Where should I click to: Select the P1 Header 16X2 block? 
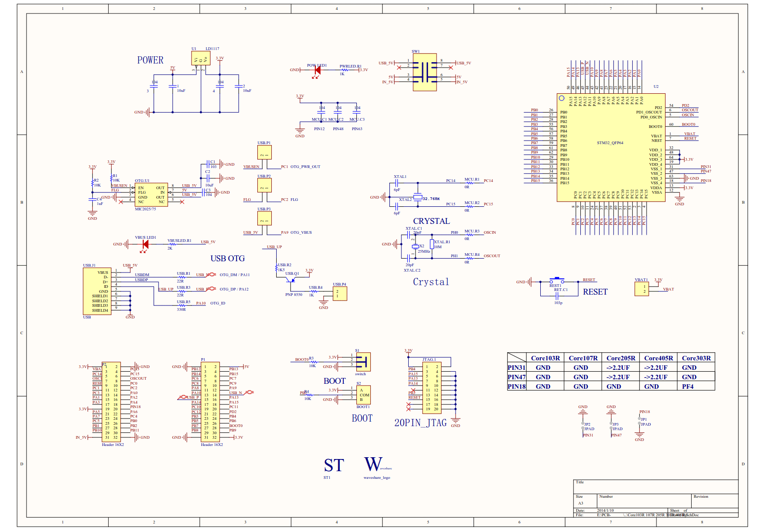pyautogui.click(x=210, y=402)
